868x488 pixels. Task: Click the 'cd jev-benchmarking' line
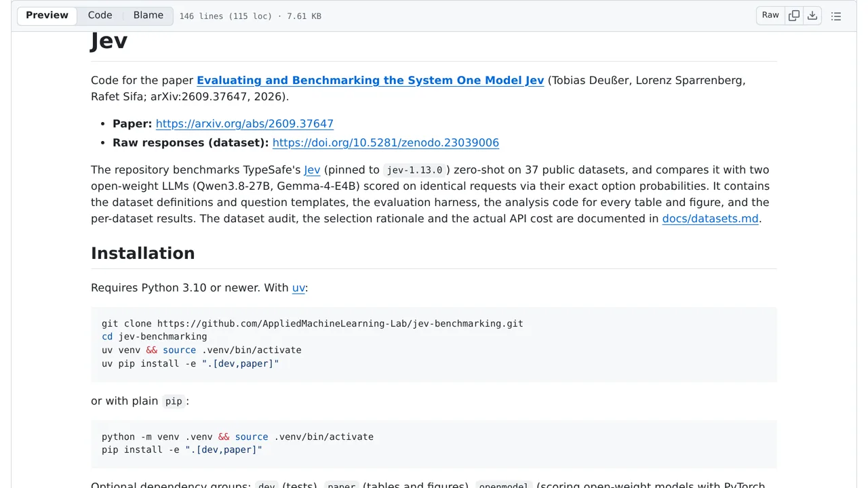click(155, 337)
